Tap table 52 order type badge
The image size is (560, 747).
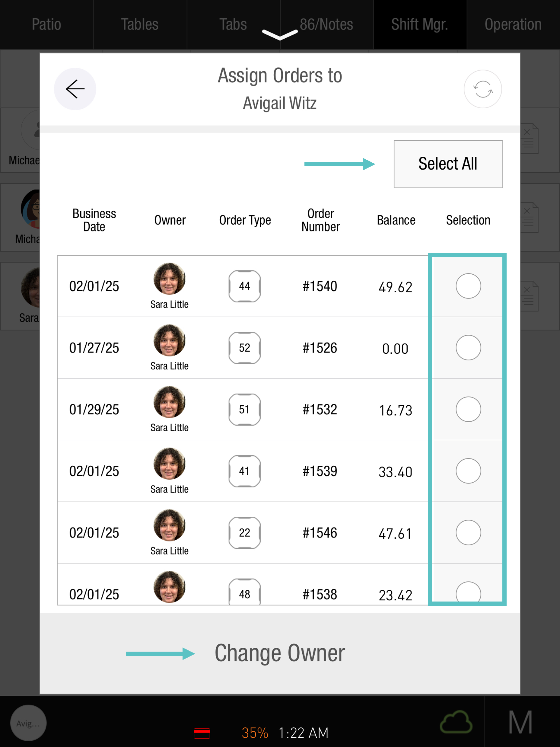click(244, 348)
